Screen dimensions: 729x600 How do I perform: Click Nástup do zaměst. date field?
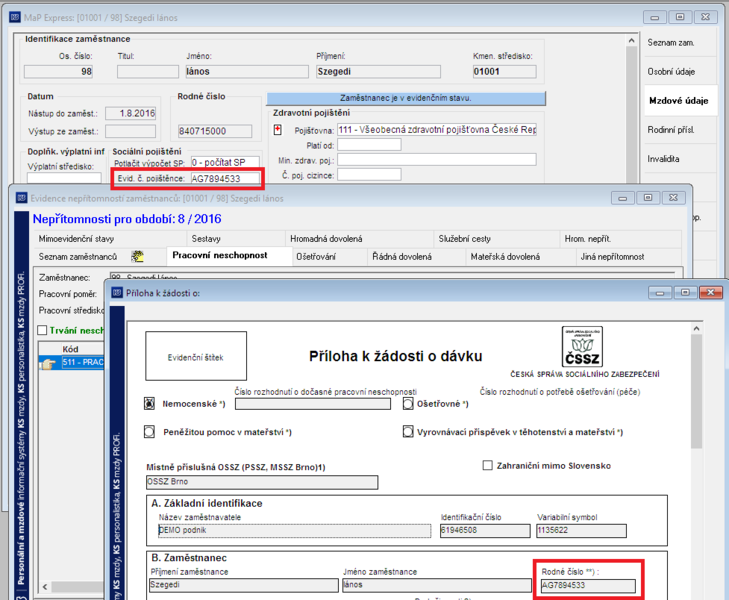point(131,113)
